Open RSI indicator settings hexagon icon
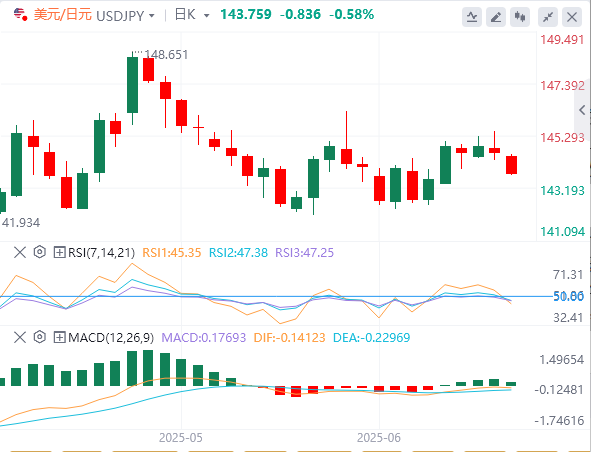The width and height of the screenshot is (591, 452). [x=40, y=252]
